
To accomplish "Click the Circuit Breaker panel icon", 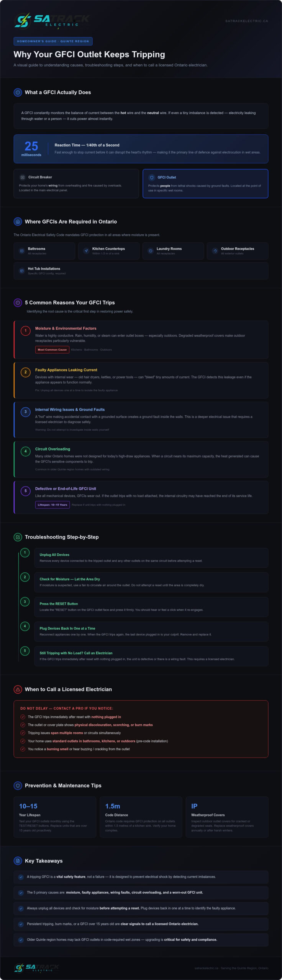I will pyautogui.click(x=22, y=177).
